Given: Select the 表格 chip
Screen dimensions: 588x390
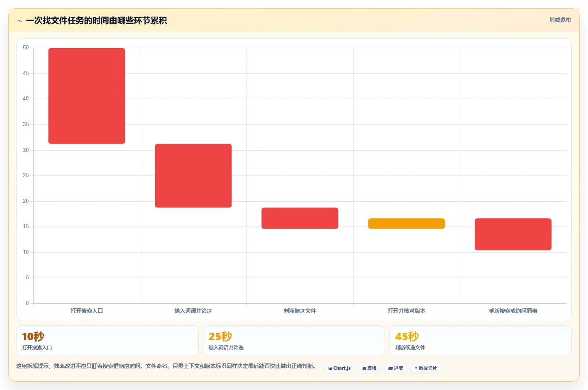Looking at the screenshot, I should tap(369, 368).
